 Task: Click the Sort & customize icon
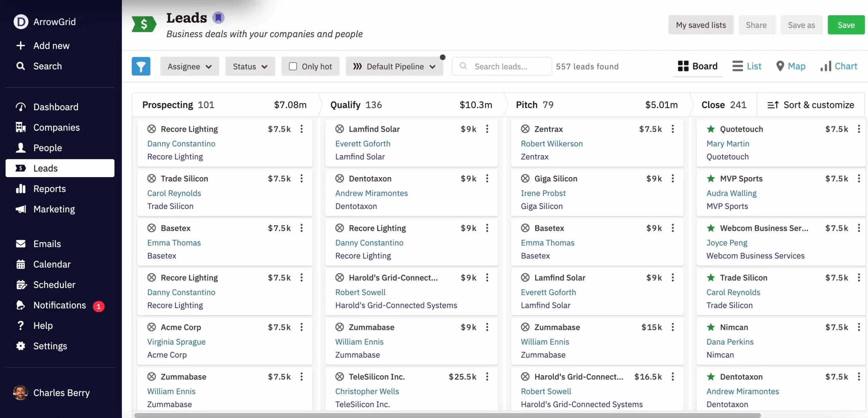point(773,104)
